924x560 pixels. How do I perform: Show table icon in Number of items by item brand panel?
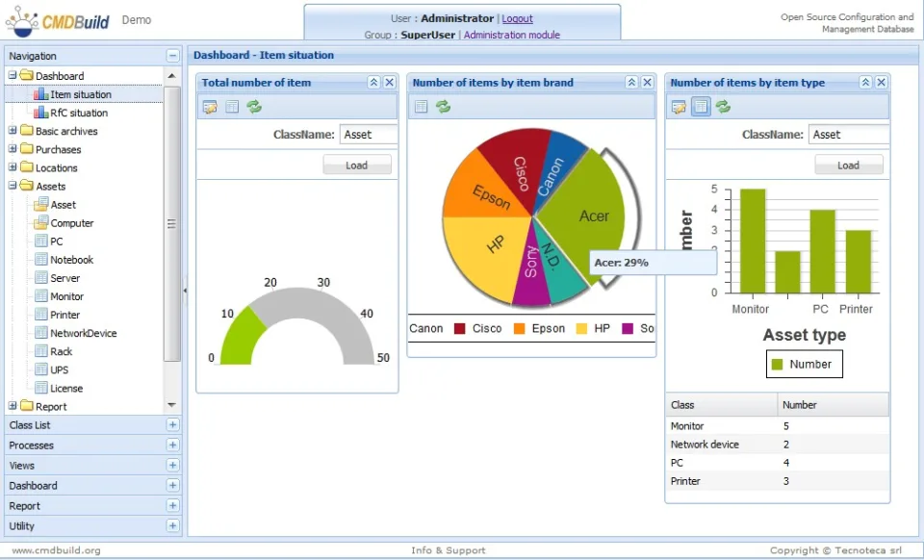[x=421, y=107]
